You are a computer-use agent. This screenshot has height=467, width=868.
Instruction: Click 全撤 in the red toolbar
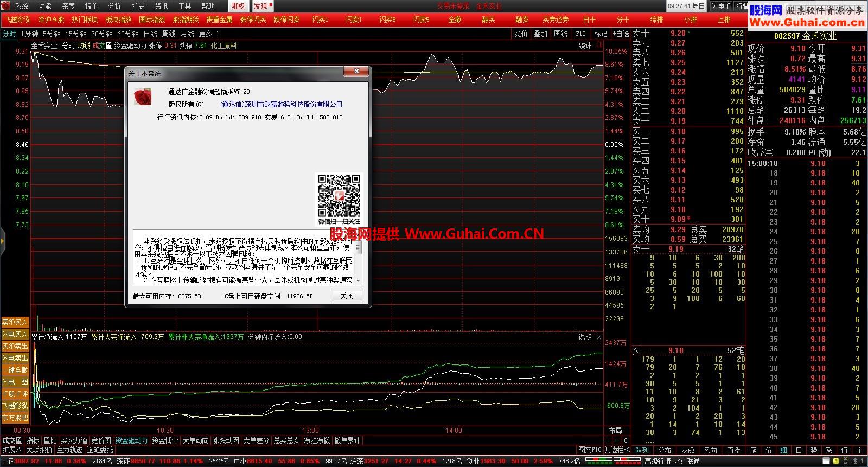point(455,20)
